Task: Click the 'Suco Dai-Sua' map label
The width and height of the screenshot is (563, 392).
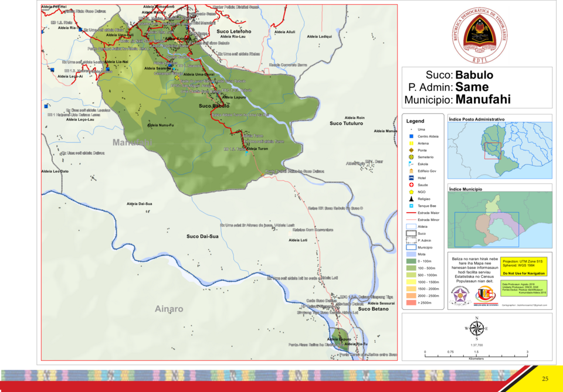Action: pos(202,236)
